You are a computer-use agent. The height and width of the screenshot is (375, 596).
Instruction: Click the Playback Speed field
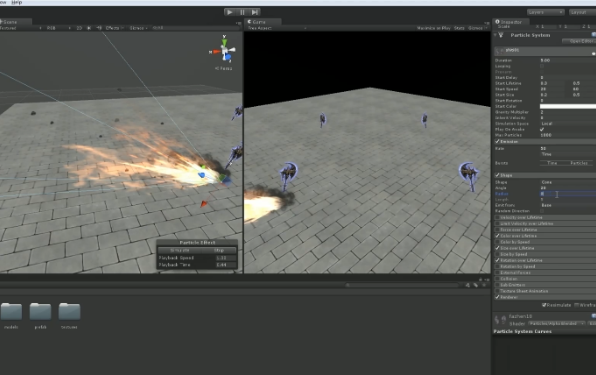(225, 258)
